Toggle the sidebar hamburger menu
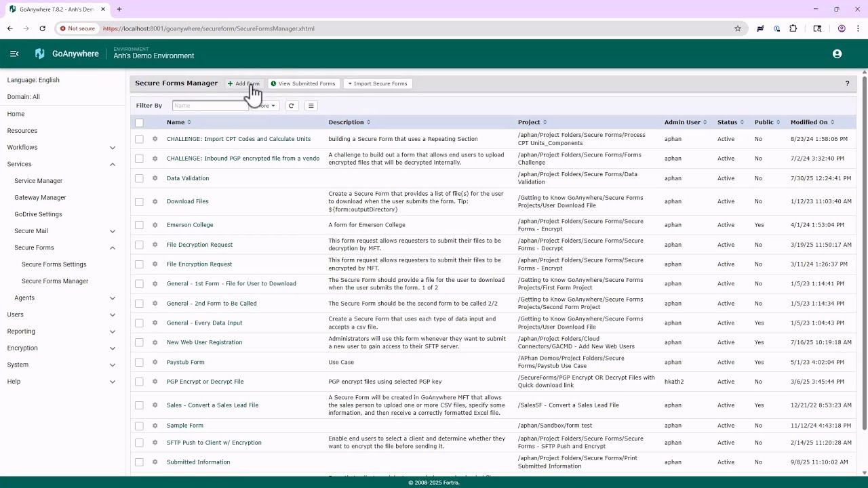Image resolution: width=868 pixels, height=488 pixels. pyautogui.click(x=14, y=54)
